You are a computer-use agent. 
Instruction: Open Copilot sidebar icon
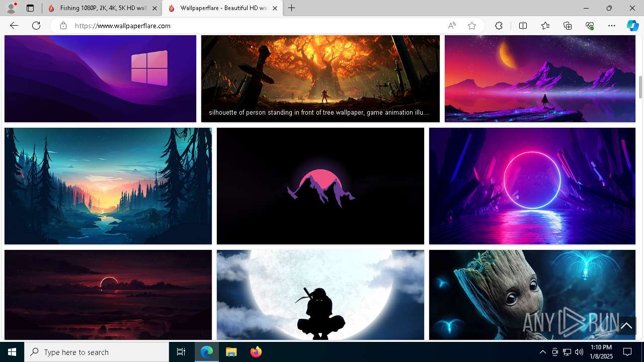[x=632, y=26]
